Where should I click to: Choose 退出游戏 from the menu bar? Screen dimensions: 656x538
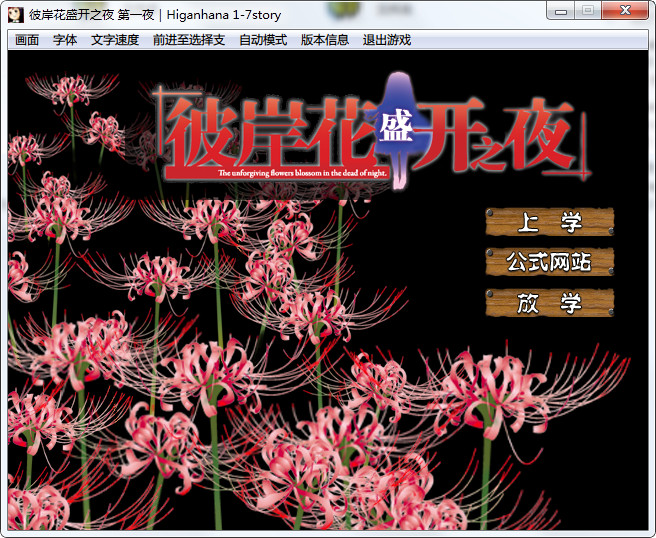click(x=387, y=40)
